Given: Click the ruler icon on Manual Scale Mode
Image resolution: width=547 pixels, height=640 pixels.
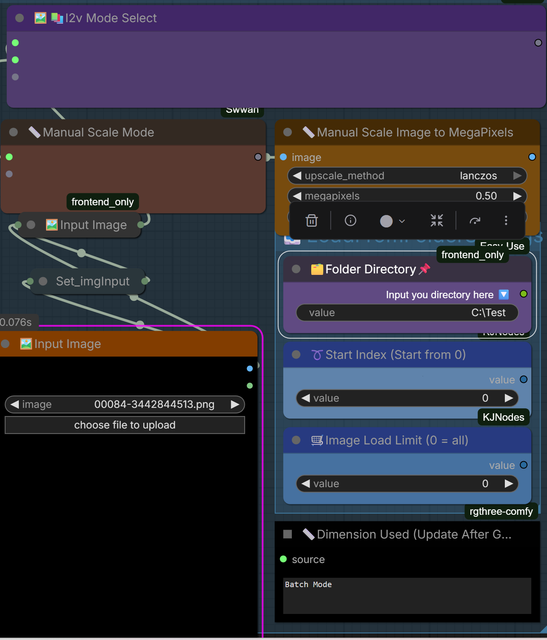Looking at the screenshot, I should pyautogui.click(x=34, y=132).
